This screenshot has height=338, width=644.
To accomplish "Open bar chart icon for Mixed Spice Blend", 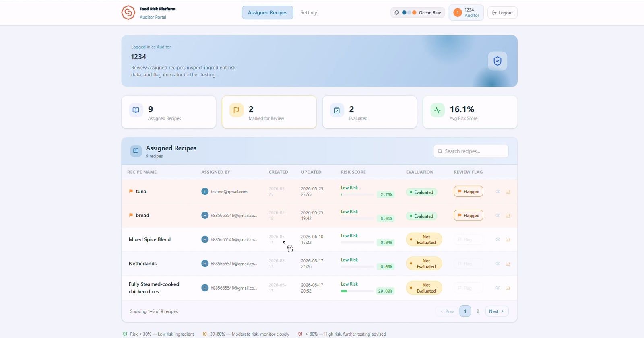I will pos(508,239).
